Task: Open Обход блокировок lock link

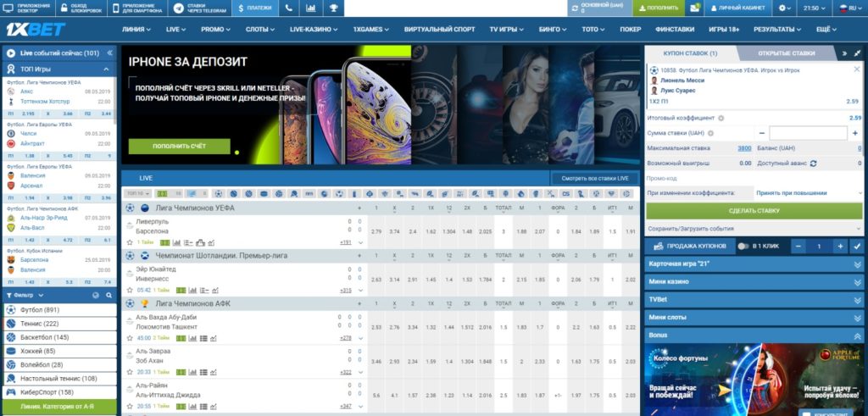Action: 82,8
